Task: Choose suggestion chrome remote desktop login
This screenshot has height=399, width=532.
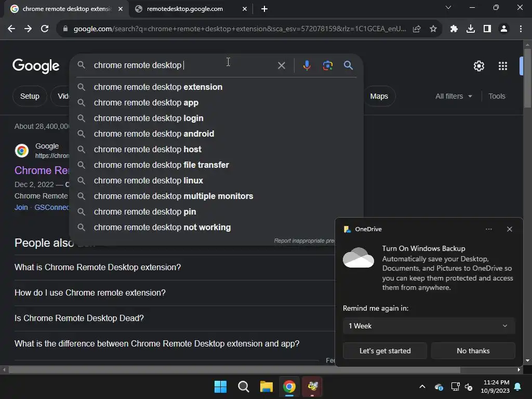Action: click(216, 118)
